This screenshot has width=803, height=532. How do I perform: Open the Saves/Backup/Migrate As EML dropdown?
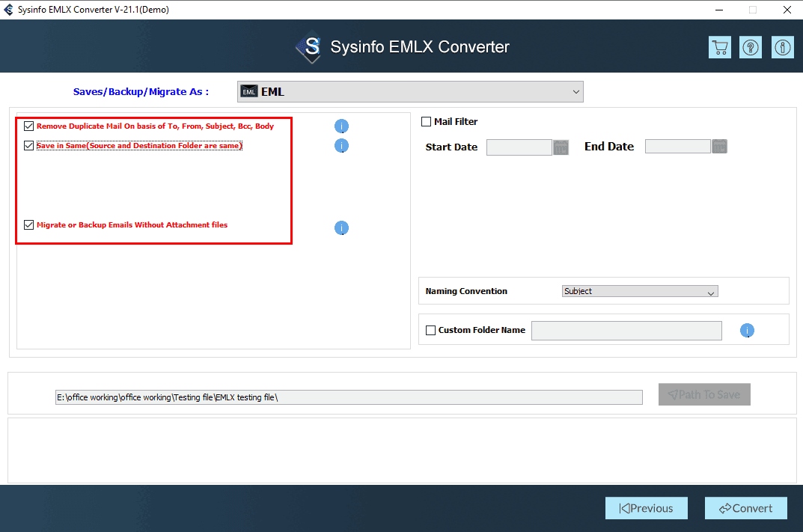click(x=410, y=91)
